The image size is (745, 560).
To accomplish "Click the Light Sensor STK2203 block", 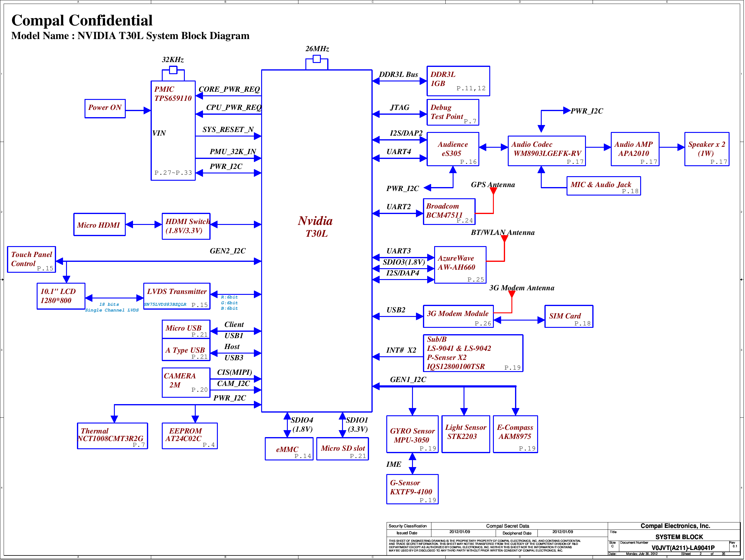I will [x=465, y=434].
